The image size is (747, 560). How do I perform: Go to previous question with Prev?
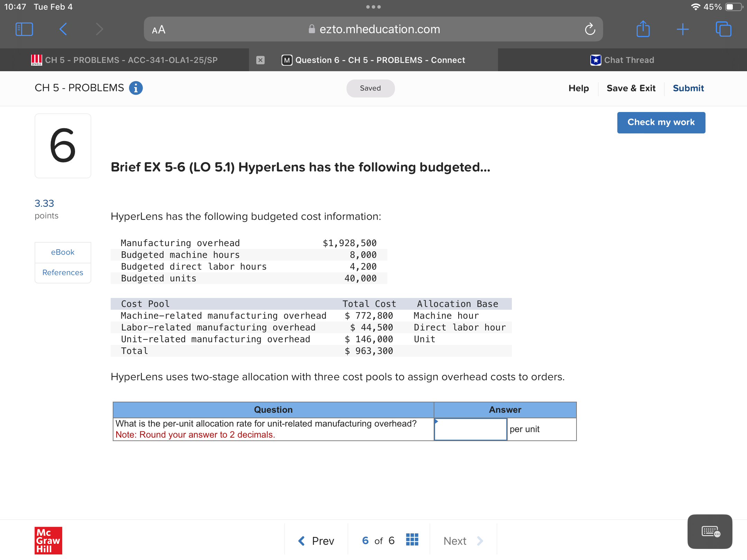pyautogui.click(x=316, y=541)
